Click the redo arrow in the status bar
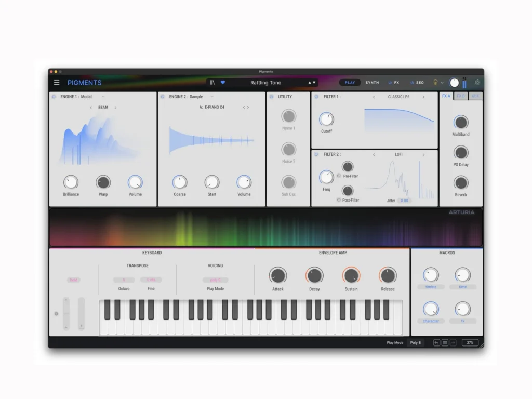The height and width of the screenshot is (399, 532). coord(453,343)
